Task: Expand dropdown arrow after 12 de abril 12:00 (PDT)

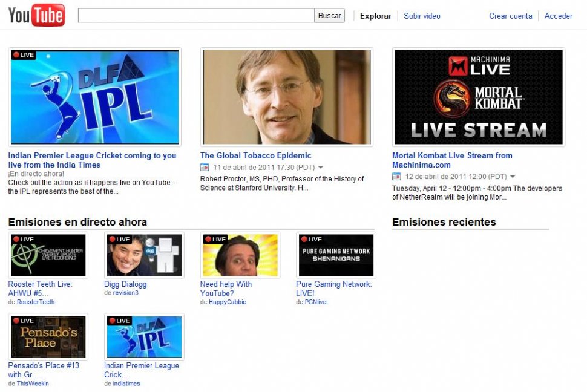Action: [513, 177]
